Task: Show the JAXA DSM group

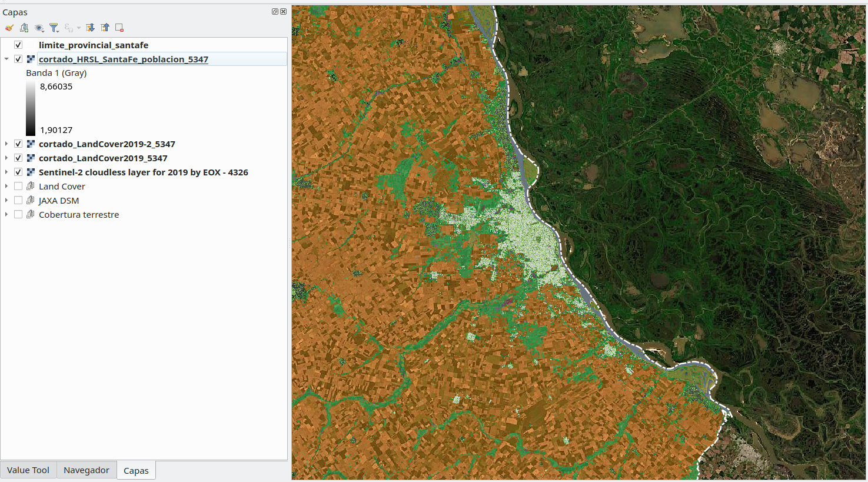Action: [18, 200]
